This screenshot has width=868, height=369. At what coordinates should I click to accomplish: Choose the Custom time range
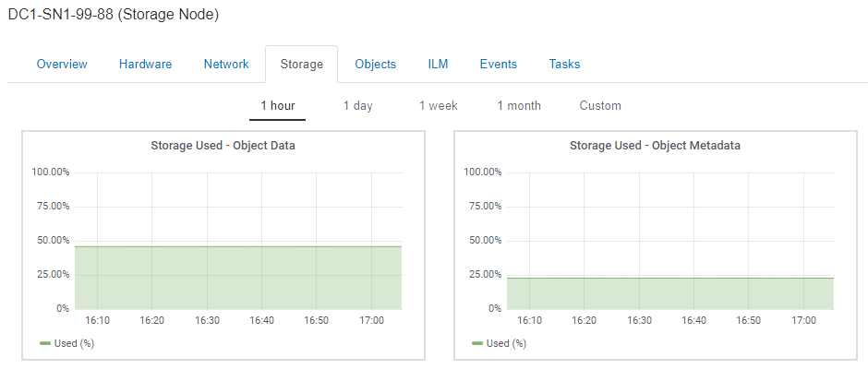tap(600, 106)
